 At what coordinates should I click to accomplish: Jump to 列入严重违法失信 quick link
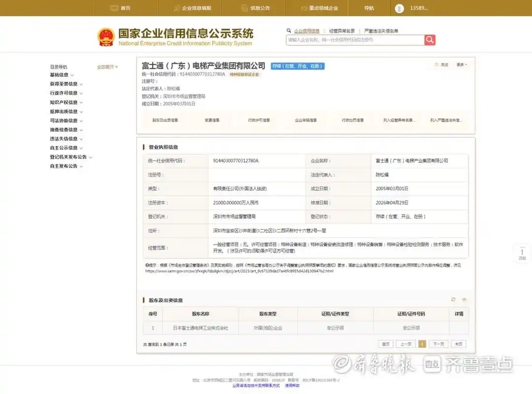(446, 120)
